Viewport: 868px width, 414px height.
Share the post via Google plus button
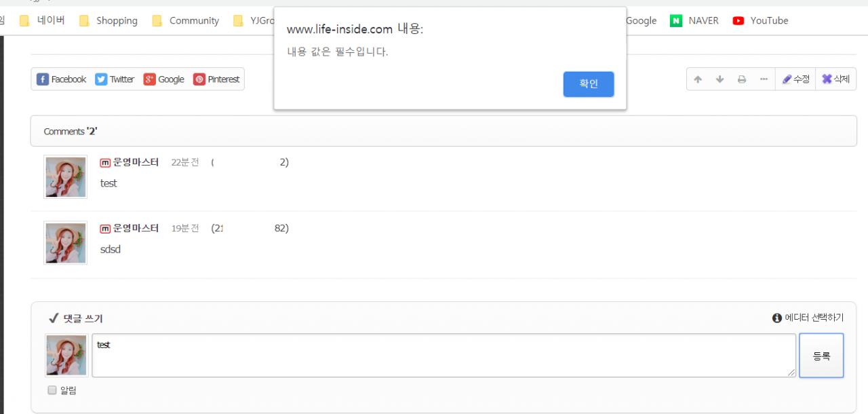tap(163, 79)
